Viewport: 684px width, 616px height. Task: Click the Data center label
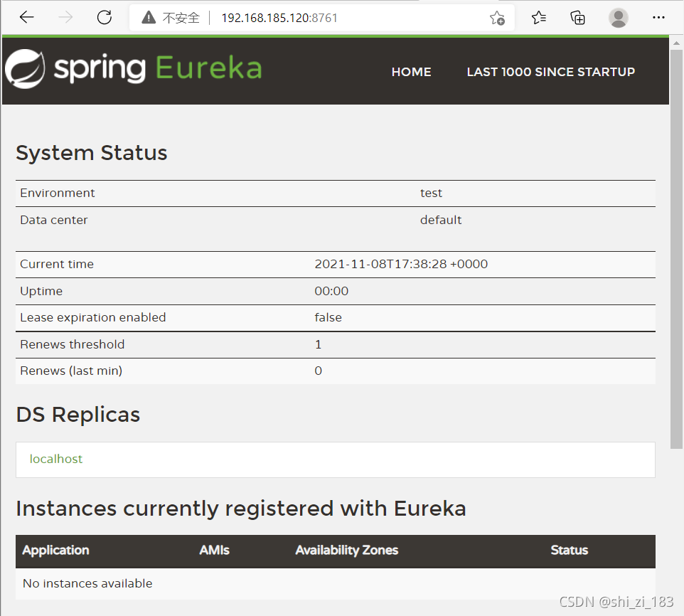(53, 220)
